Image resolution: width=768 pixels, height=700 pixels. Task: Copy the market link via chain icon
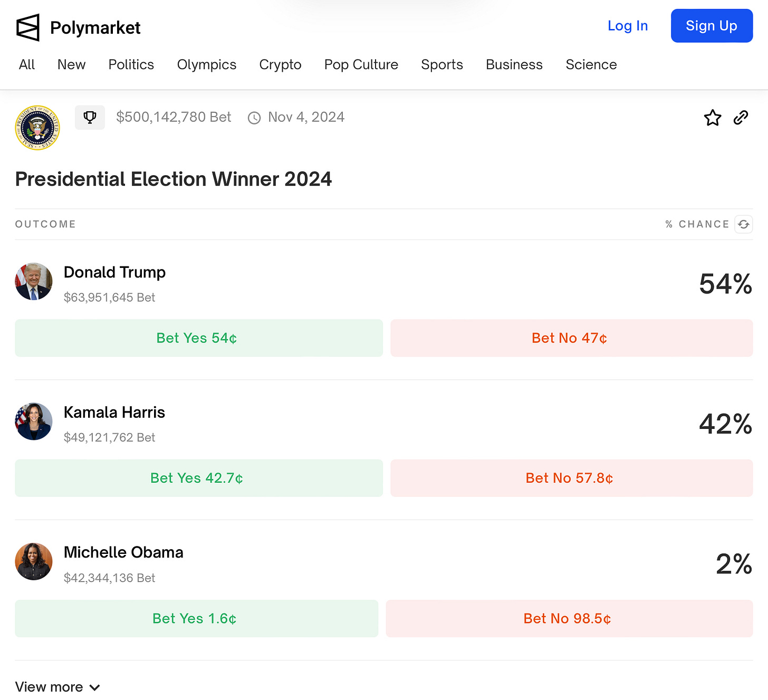click(x=741, y=118)
